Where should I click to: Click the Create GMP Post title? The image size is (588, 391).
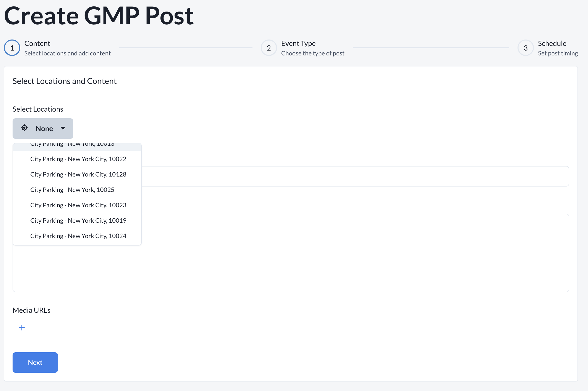pyautogui.click(x=99, y=16)
